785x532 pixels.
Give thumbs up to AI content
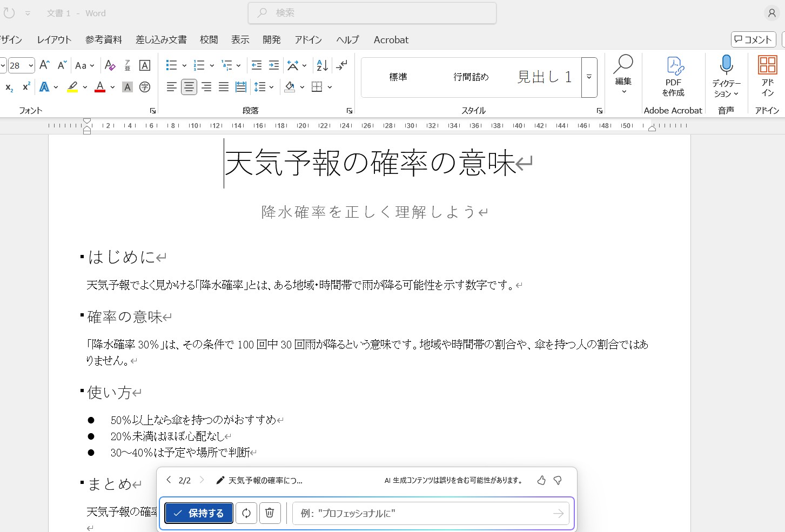541,480
